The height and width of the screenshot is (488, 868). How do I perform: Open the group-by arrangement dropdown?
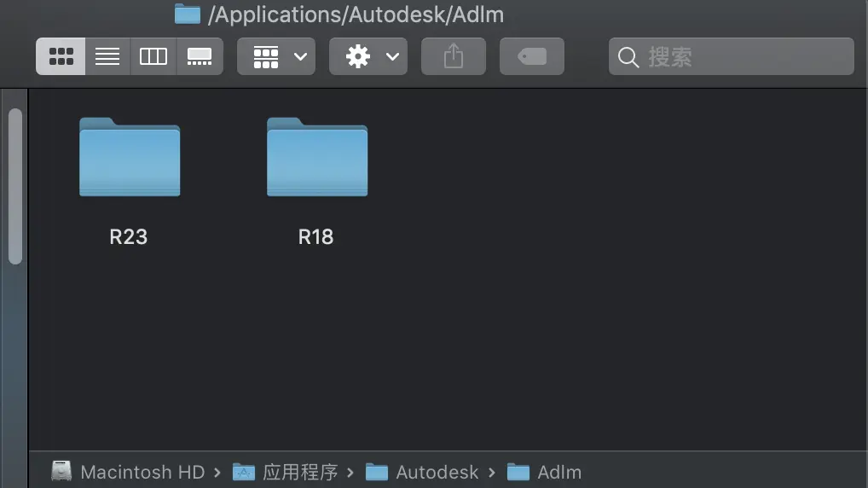[276, 56]
